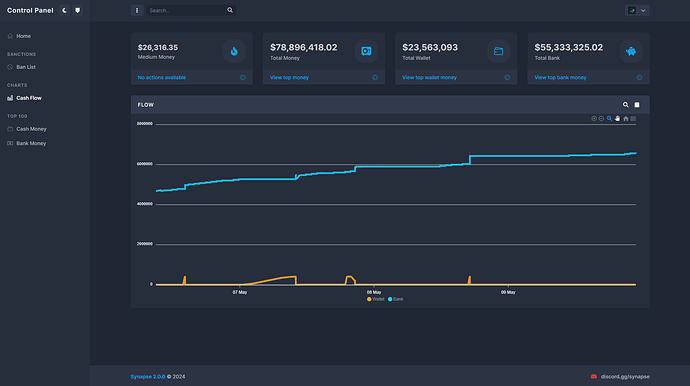Click the Synapse 2.0.0 footer link
This screenshot has height=386, width=690.
click(x=148, y=377)
